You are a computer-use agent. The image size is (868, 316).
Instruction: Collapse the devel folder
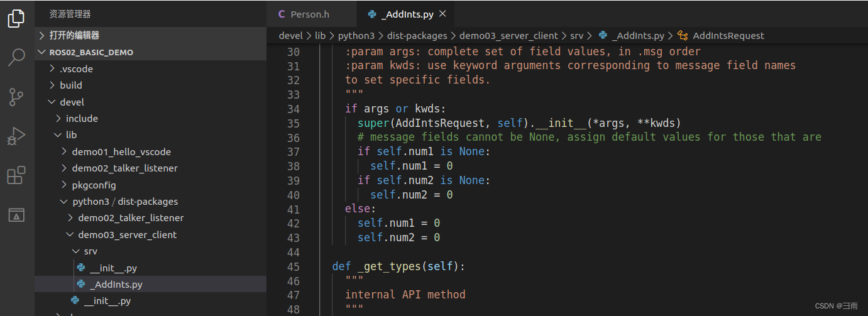pyautogui.click(x=150, y=102)
